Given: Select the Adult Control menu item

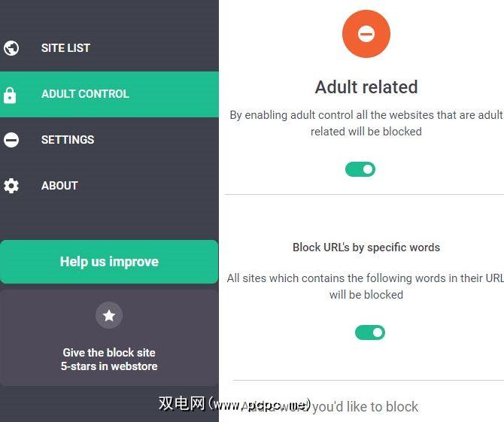Looking at the screenshot, I should click(109, 94).
